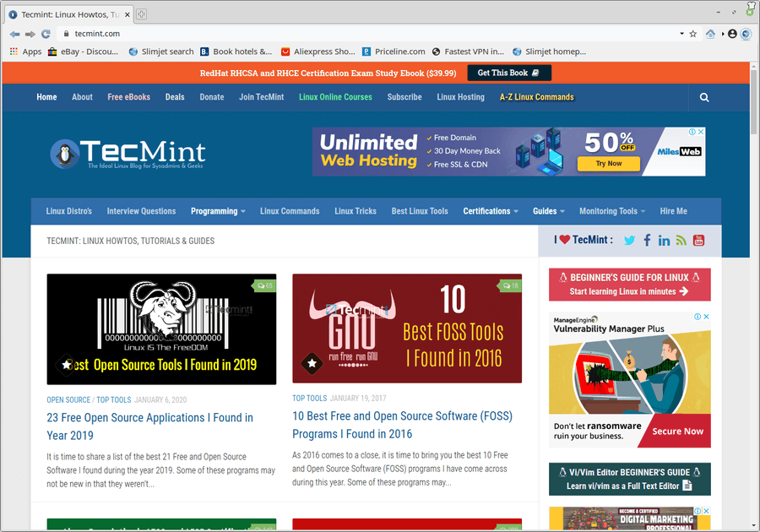Open Home in top navigation

pyautogui.click(x=46, y=97)
